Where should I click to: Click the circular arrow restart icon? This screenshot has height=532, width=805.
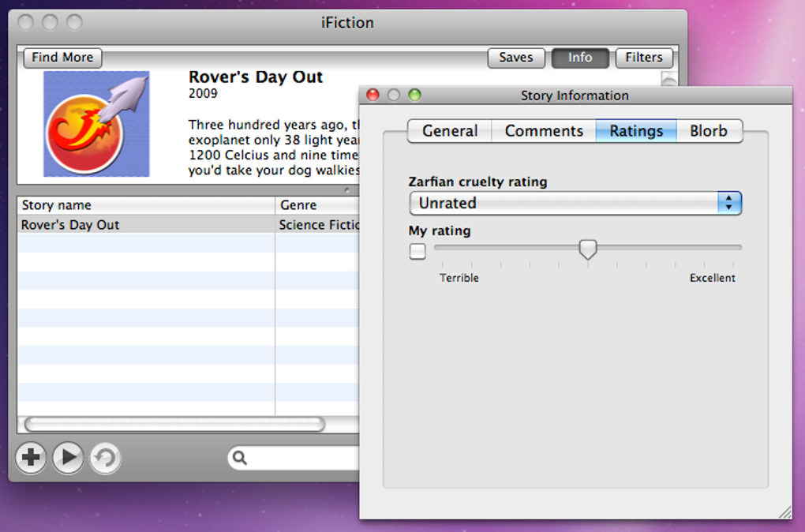(x=105, y=458)
